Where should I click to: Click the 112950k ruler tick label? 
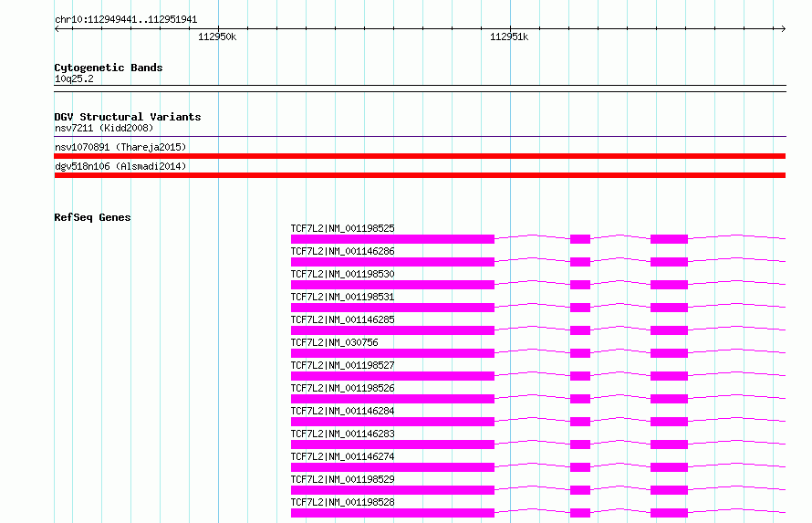coord(217,37)
